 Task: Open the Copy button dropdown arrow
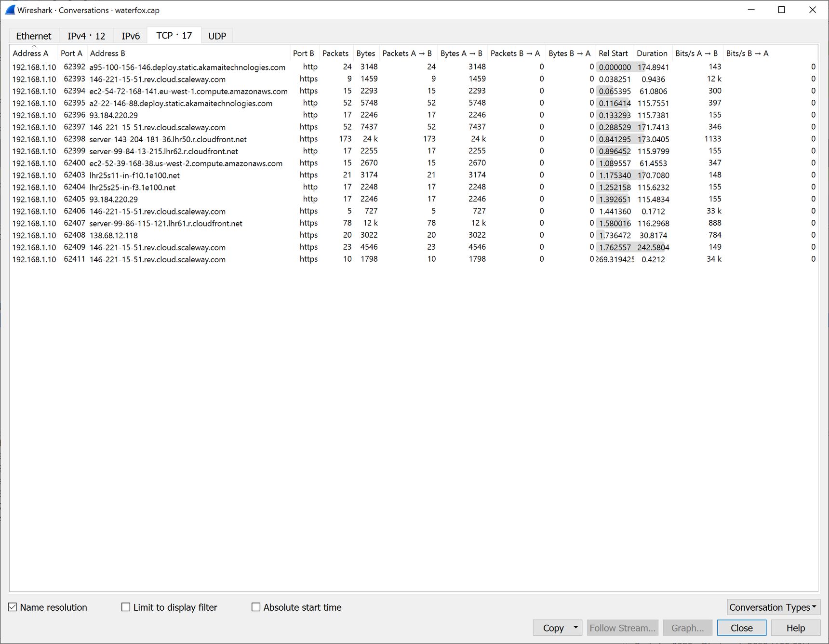pyautogui.click(x=576, y=628)
